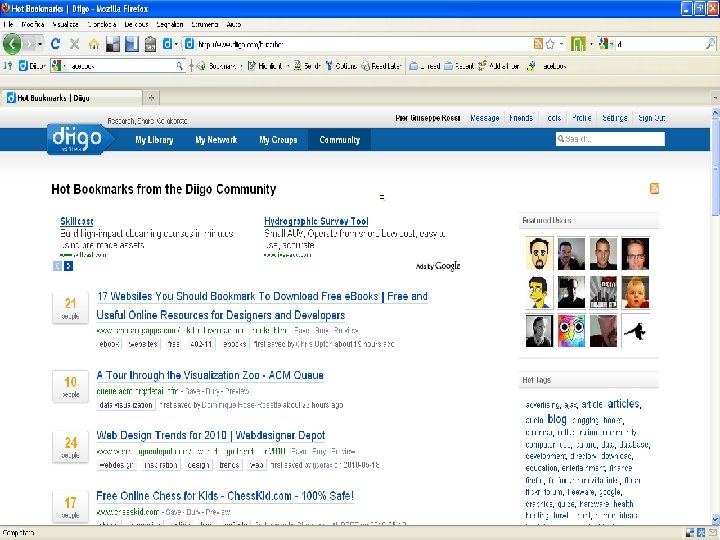
Task: Go to My Library in the Diigo nav
Action: point(154,140)
